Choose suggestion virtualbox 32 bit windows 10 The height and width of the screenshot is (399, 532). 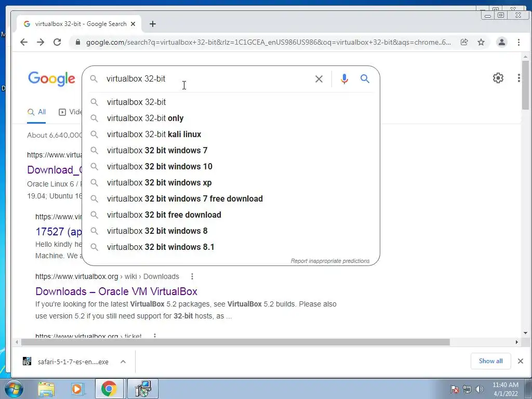point(231,167)
